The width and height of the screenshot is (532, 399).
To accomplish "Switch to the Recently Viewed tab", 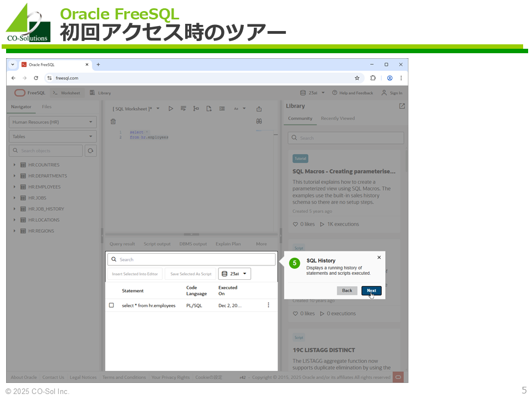I will 337,119.
